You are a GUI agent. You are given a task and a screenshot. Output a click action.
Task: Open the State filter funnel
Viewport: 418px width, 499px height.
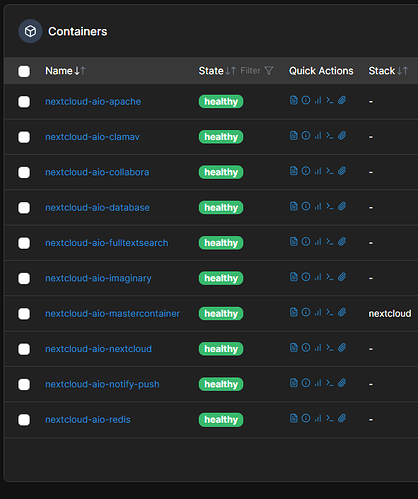pyautogui.click(x=269, y=71)
